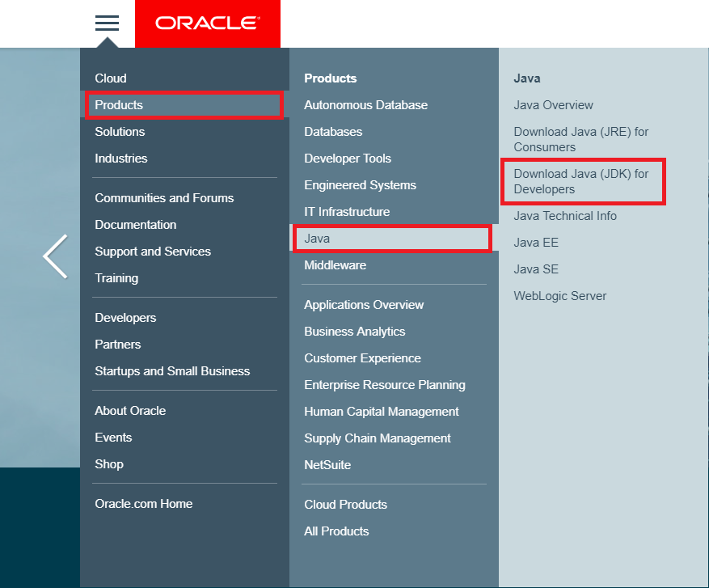Screen dimensions: 709x588
Task: Click the previous slide arrow
Action: 56,256
